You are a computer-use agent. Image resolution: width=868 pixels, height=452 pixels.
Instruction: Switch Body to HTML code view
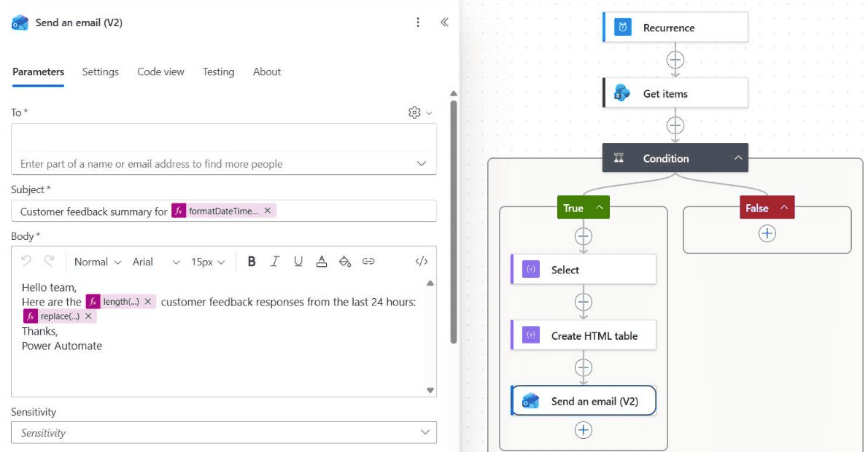point(422,262)
